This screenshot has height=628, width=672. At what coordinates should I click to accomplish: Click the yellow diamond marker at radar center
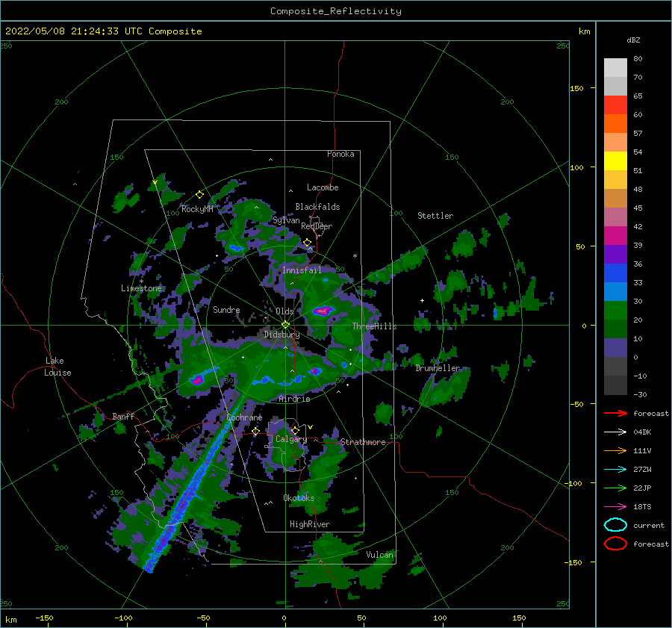[285, 325]
